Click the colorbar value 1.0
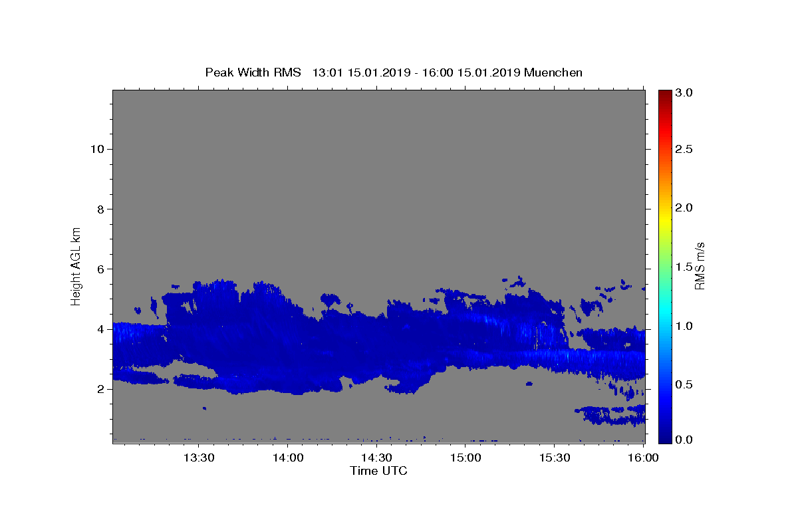Viewport: 798px width, 532px height. tap(685, 326)
